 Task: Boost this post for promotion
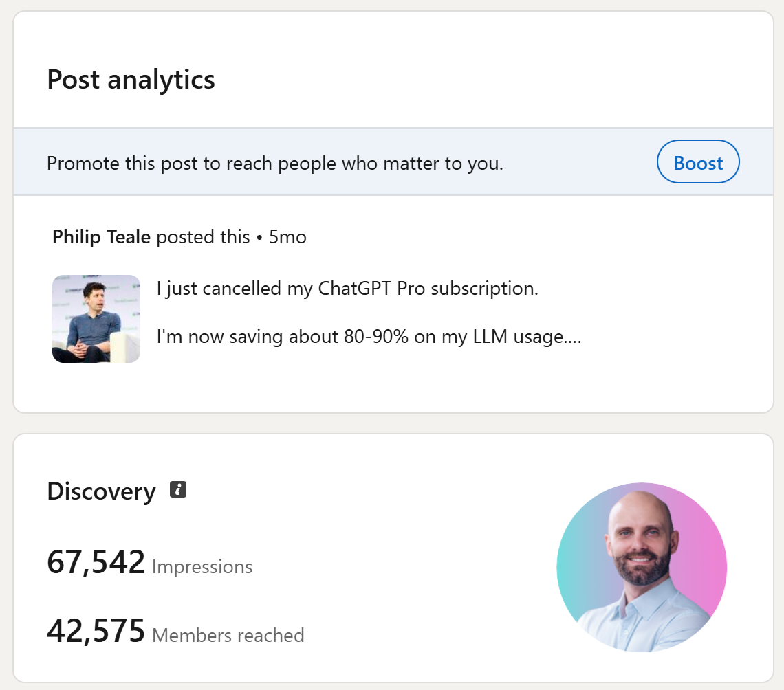pyautogui.click(x=697, y=162)
